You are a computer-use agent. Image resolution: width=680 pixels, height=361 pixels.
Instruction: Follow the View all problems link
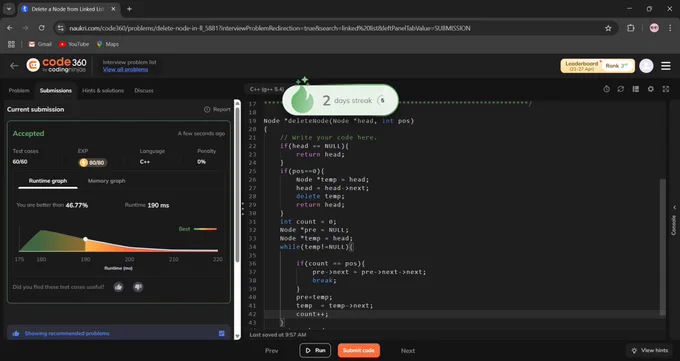[125, 69]
